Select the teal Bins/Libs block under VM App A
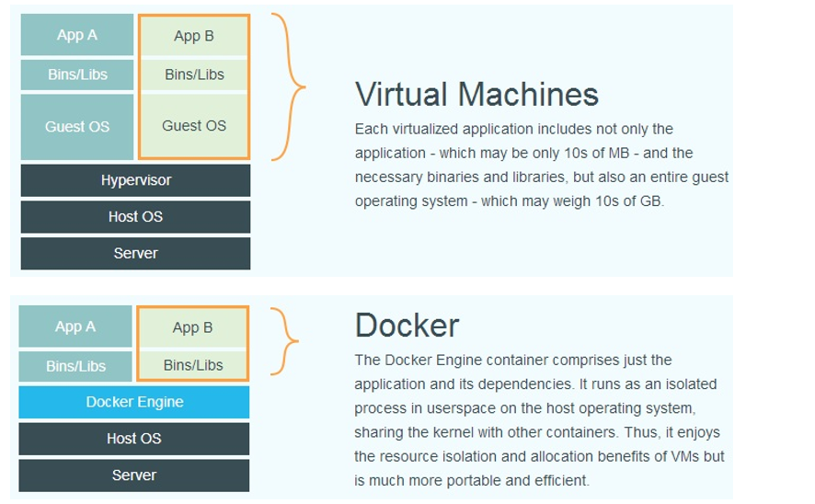This screenshot has height=504, width=815. pos(77,74)
